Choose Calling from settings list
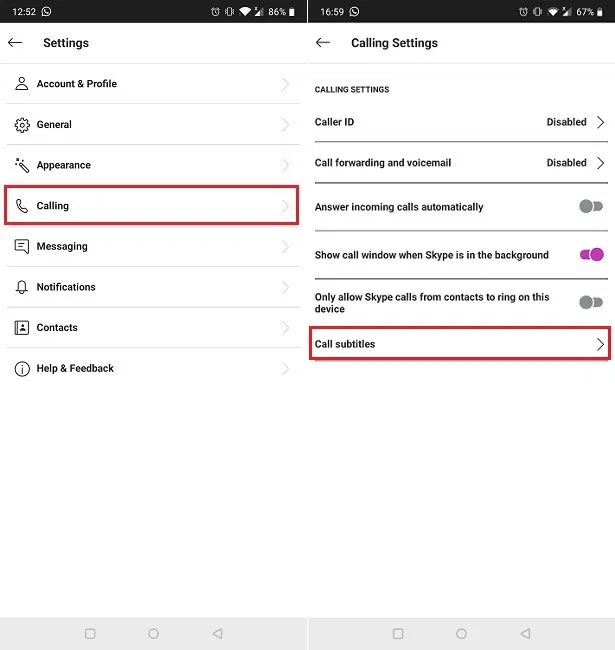 152,206
